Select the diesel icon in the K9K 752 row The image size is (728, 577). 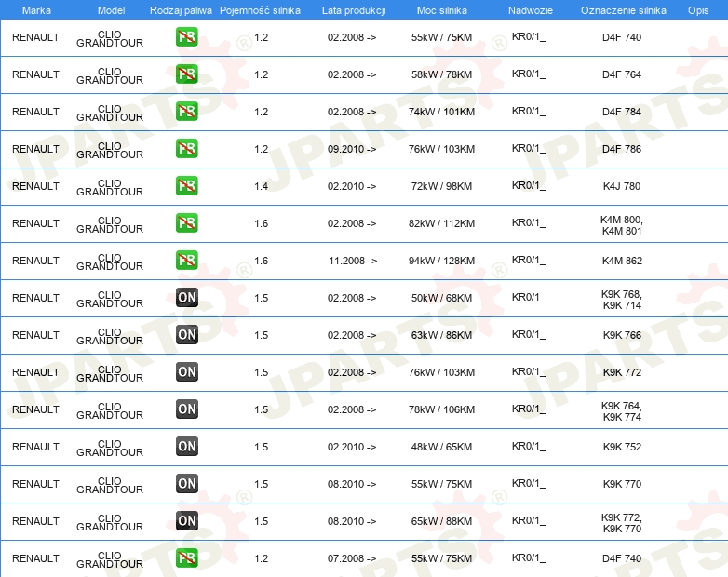(186, 446)
